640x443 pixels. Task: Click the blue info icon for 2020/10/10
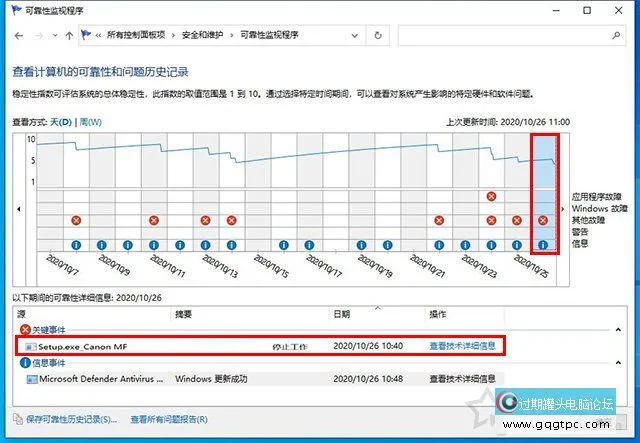click(128, 245)
